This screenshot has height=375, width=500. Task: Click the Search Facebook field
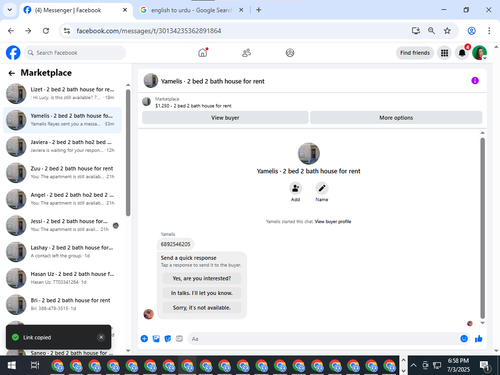(x=75, y=53)
